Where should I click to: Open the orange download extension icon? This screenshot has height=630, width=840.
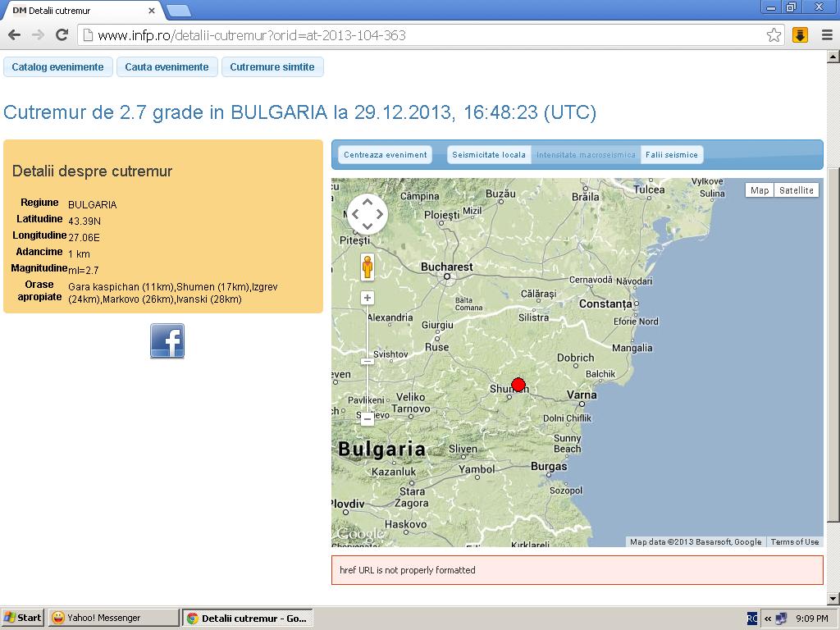pos(801,34)
